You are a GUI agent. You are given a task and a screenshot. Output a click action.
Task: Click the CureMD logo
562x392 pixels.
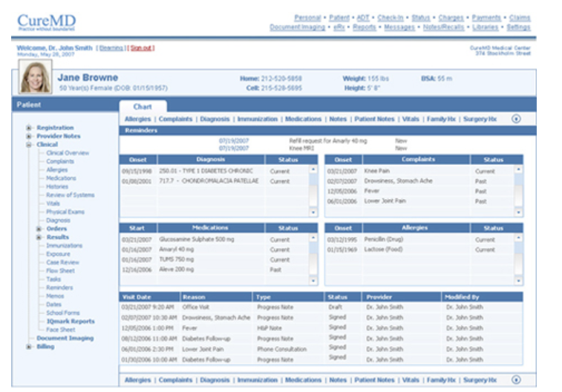[47, 22]
